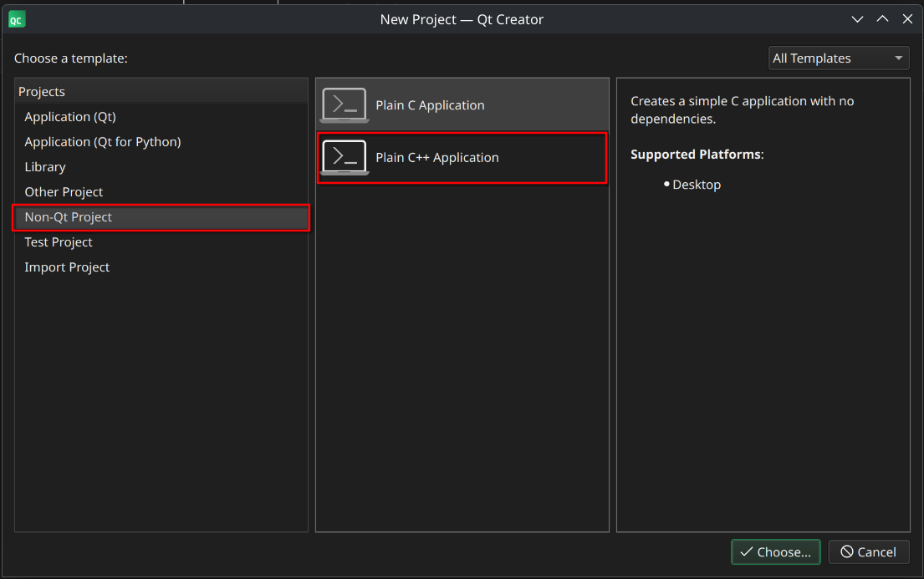This screenshot has height=579, width=924.
Task: Select Application (Qt) category
Action: coord(161,117)
